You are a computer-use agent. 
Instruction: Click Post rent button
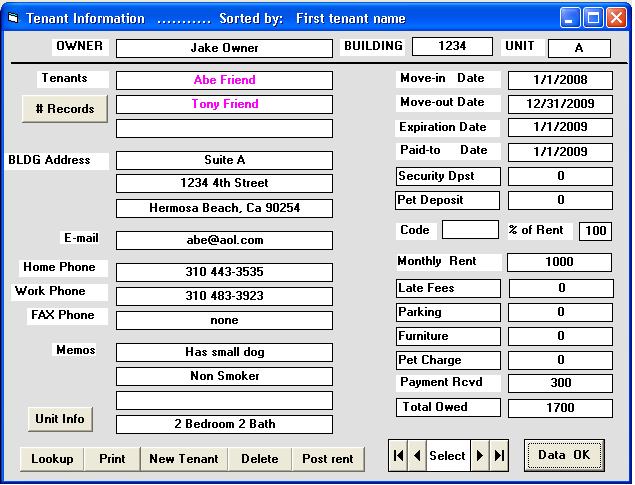[x=328, y=459]
